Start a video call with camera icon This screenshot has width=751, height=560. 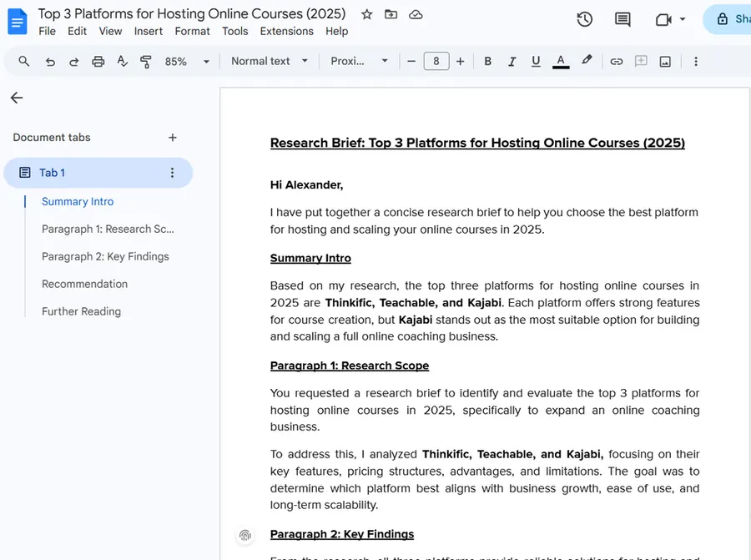(663, 20)
